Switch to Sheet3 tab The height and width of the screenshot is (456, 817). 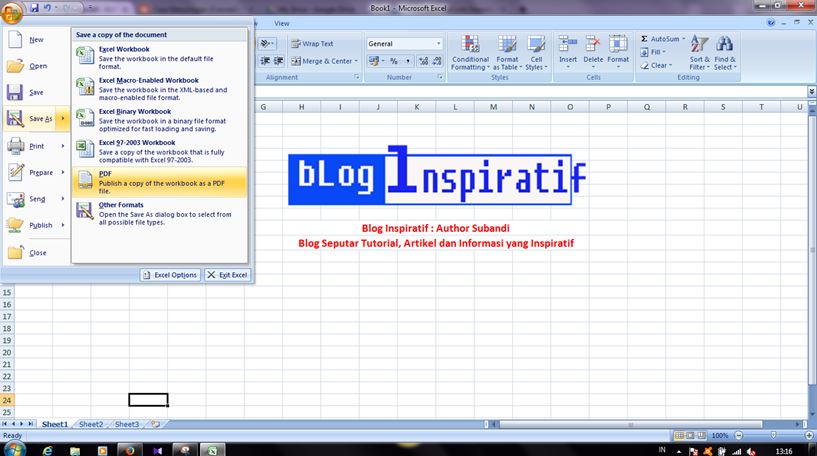tap(127, 424)
